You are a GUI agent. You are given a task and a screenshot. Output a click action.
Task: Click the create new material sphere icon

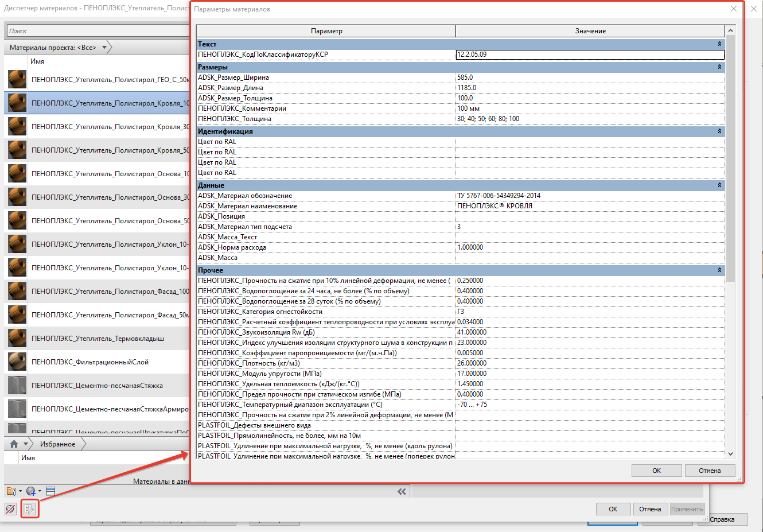point(31,491)
